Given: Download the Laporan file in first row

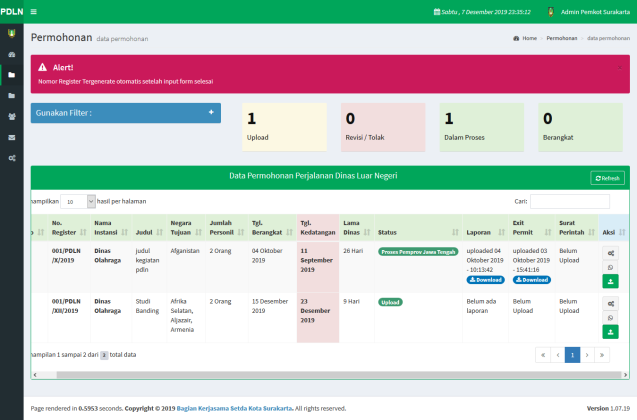Looking at the screenshot, I should click(x=485, y=280).
